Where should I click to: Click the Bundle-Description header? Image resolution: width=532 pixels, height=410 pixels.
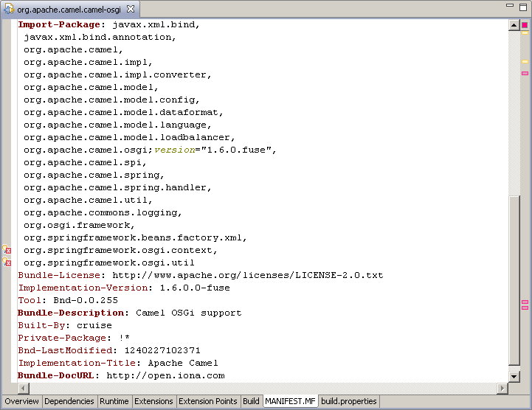(x=71, y=313)
